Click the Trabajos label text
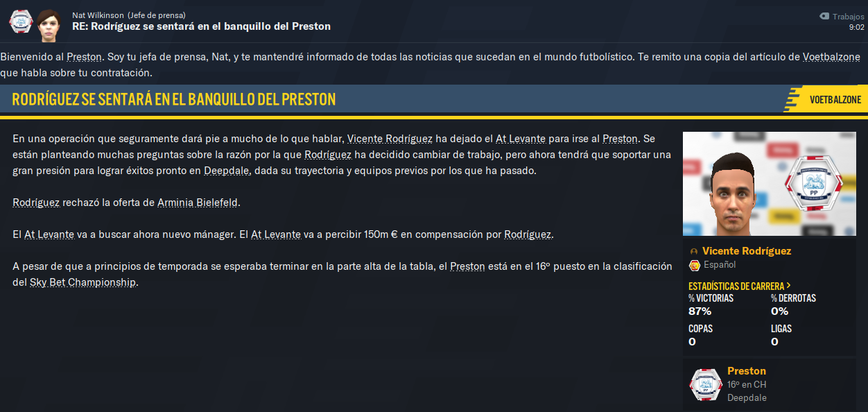The height and width of the screenshot is (412, 868). point(849,17)
